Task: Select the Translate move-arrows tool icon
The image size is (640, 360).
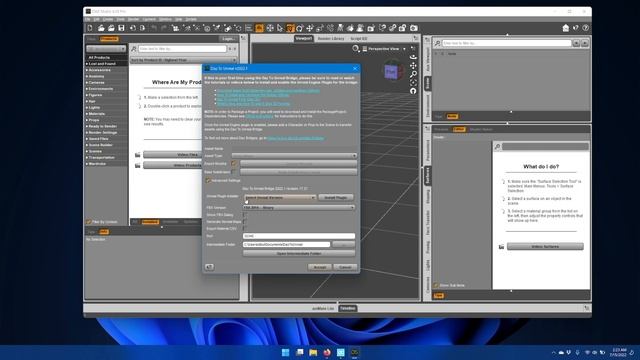Action: (310, 28)
